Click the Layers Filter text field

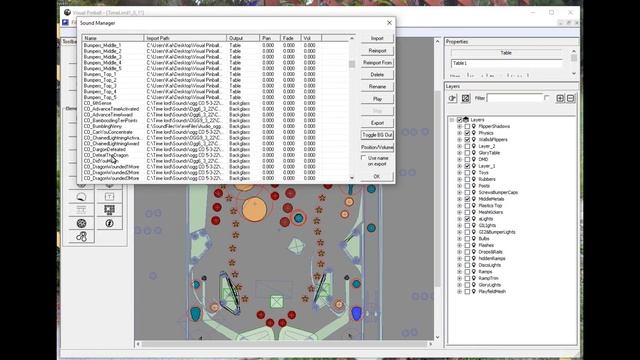(515, 98)
